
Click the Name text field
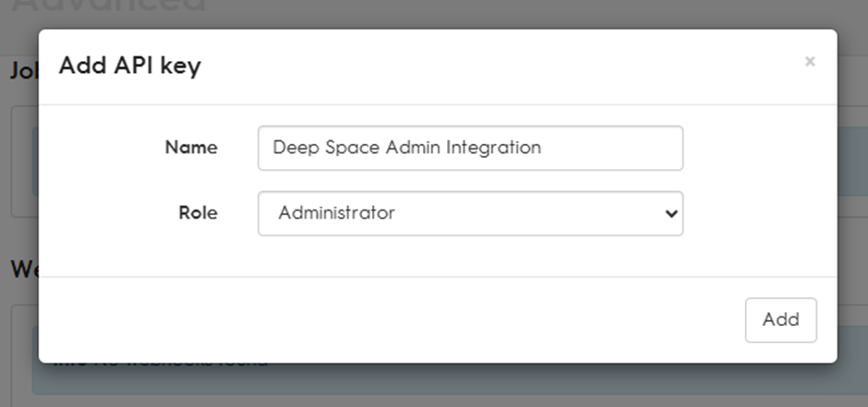click(x=471, y=149)
